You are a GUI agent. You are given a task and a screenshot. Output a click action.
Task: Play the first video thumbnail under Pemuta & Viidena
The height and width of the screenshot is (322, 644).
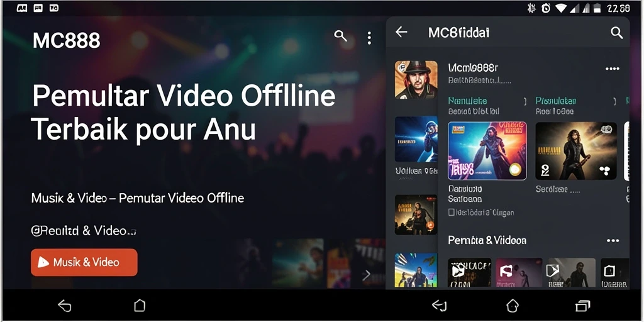tap(469, 272)
